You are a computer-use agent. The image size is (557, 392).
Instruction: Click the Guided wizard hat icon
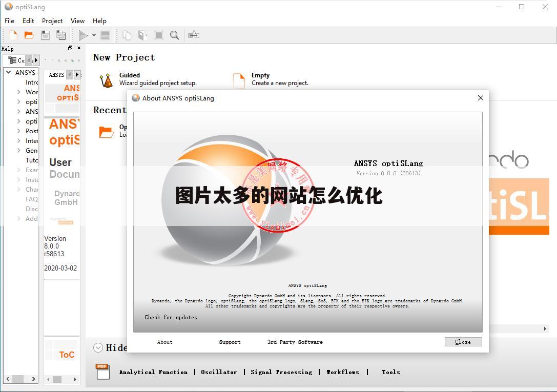107,80
